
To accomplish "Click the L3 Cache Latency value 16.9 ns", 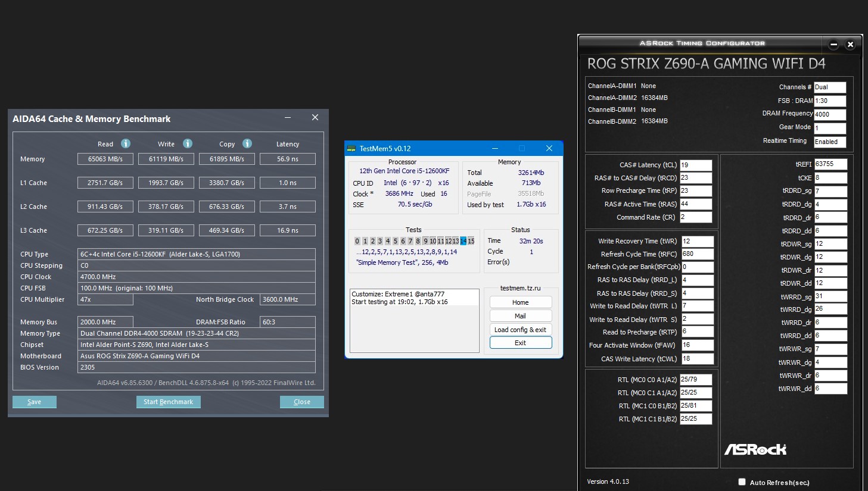I will (x=288, y=230).
